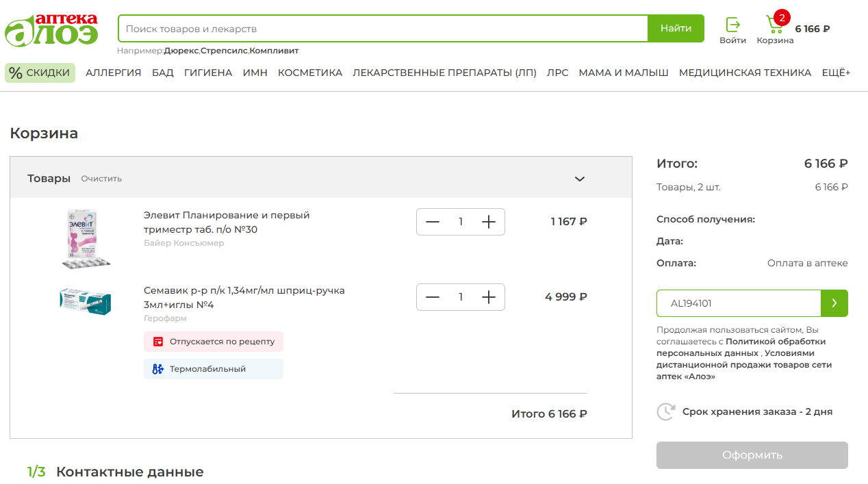Increase Элевит quantity with plus icon
The height and width of the screenshot is (484, 868).
point(488,222)
